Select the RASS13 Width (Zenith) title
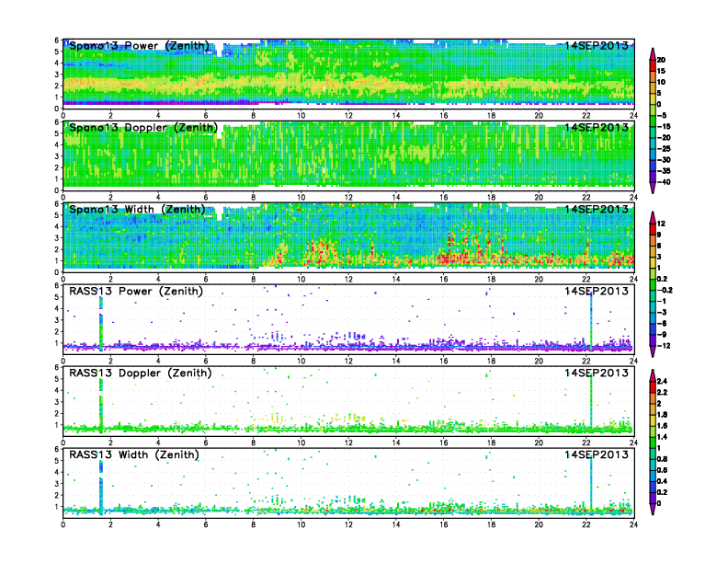 point(136,454)
